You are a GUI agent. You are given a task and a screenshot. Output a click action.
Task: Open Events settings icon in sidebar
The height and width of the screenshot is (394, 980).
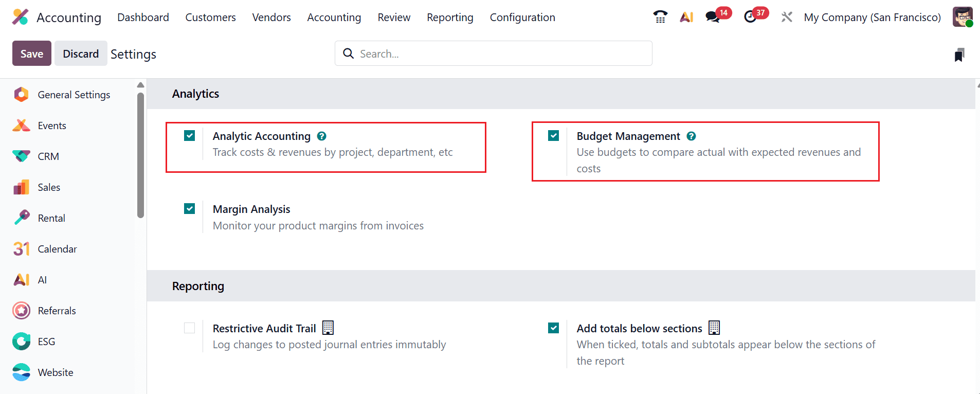pyautogui.click(x=21, y=126)
